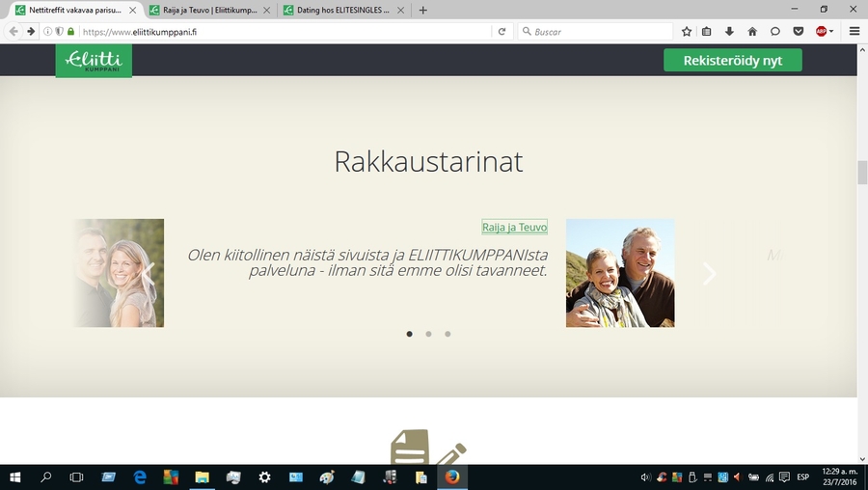The image size is (868, 490).
Task: Click the URL address field
Action: coord(285,32)
